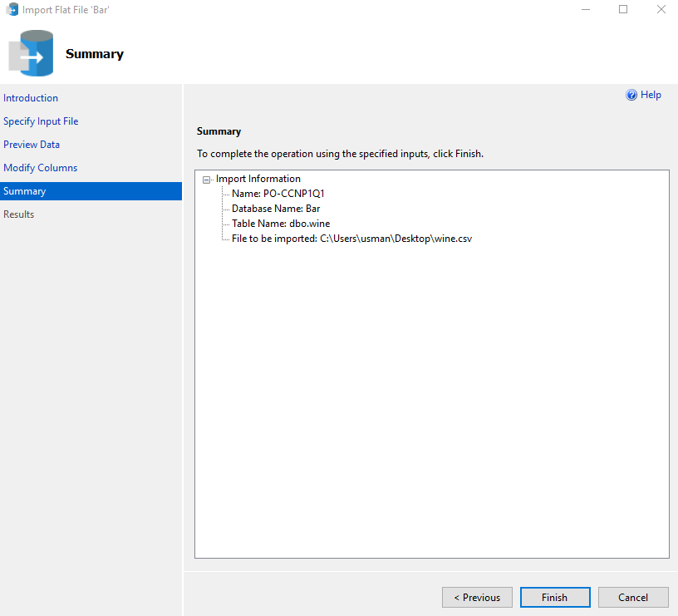Go to the Introduction step
The height and width of the screenshot is (616, 678).
click(31, 98)
